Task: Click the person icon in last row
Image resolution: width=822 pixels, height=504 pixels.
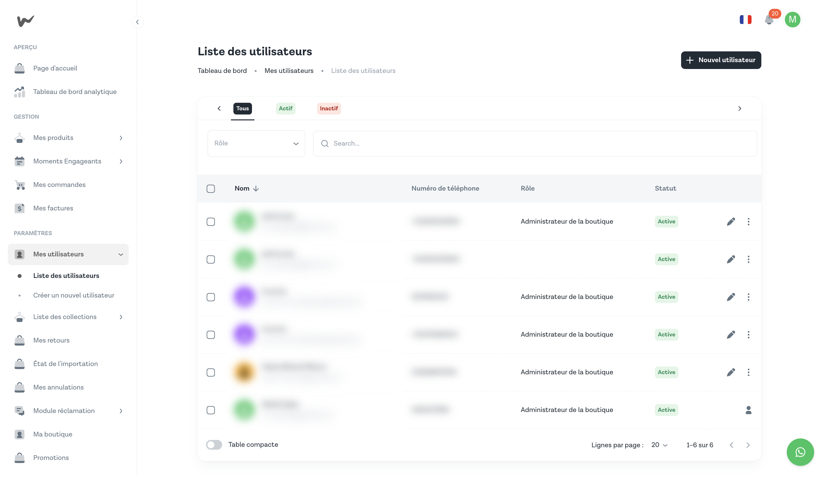Action: [748, 410]
